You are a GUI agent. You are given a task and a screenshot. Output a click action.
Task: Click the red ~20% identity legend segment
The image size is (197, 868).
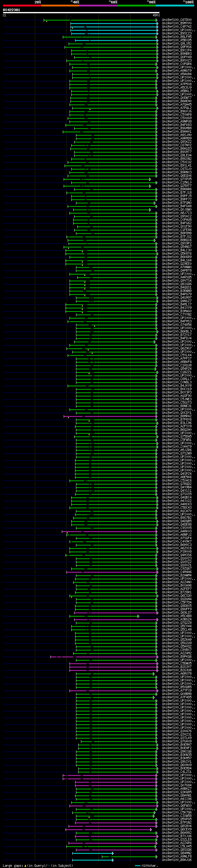click(x=22, y=6)
